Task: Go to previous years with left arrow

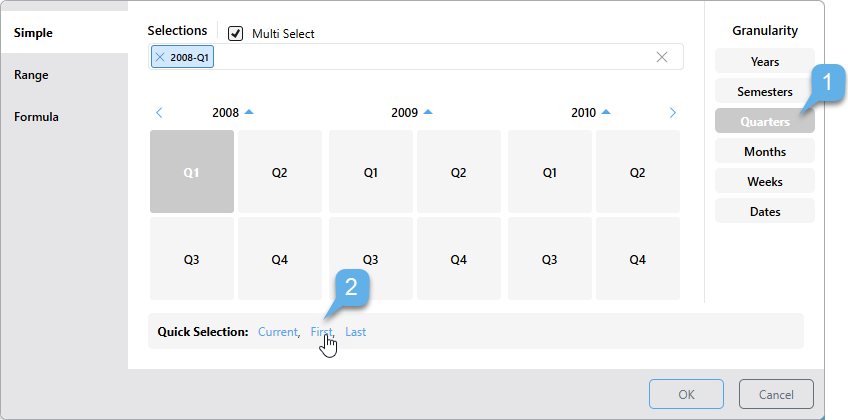Action: [159, 113]
